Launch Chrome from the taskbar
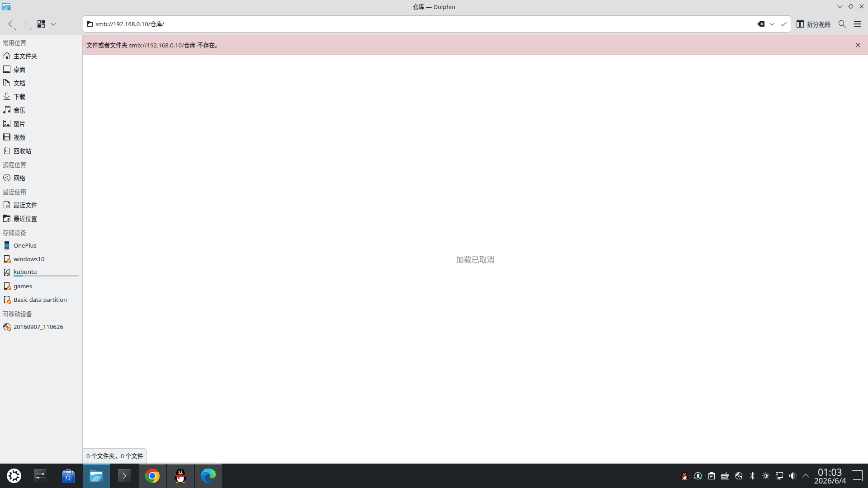The image size is (868, 488). pyautogui.click(x=152, y=476)
